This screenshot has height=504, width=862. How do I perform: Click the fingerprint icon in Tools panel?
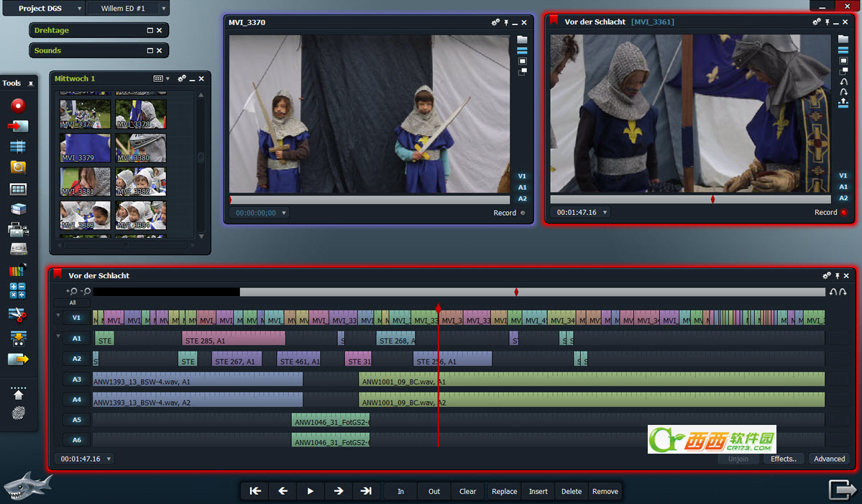coord(18,413)
